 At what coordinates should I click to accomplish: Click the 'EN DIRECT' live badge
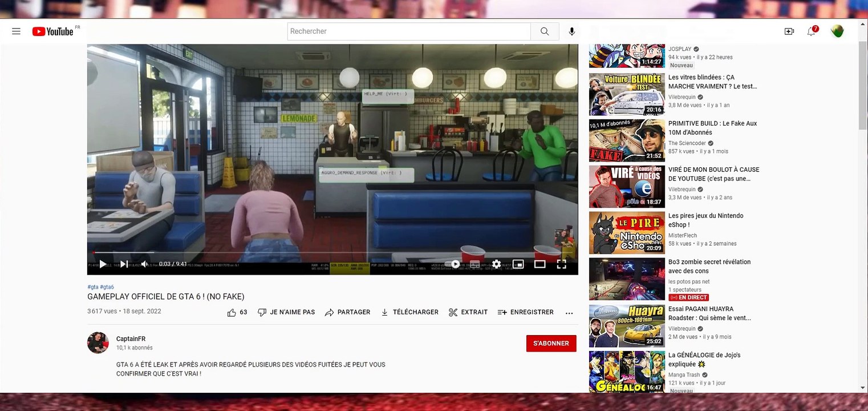689,297
